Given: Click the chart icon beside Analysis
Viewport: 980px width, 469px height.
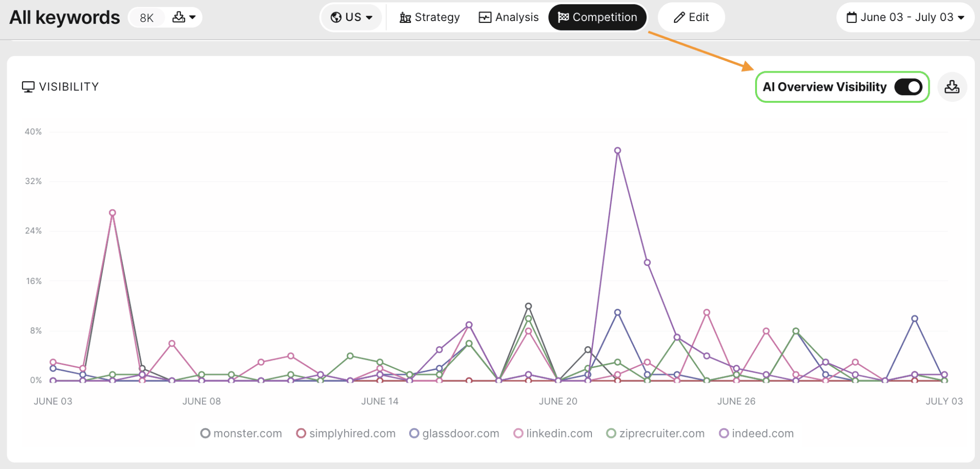Looking at the screenshot, I should pyautogui.click(x=485, y=17).
